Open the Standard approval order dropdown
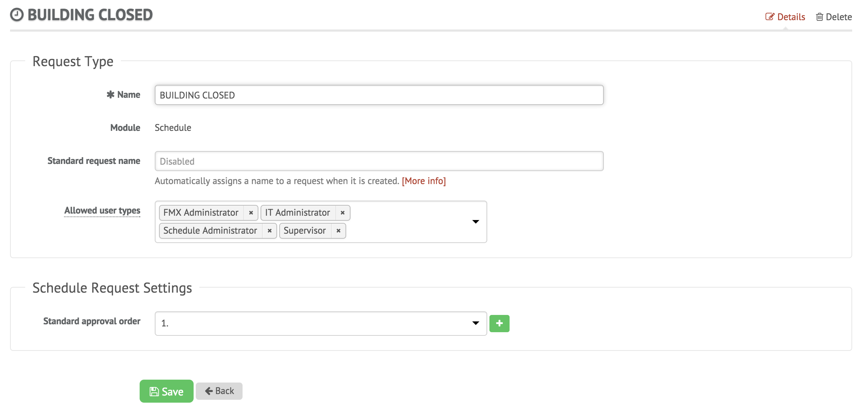 [x=321, y=323]
